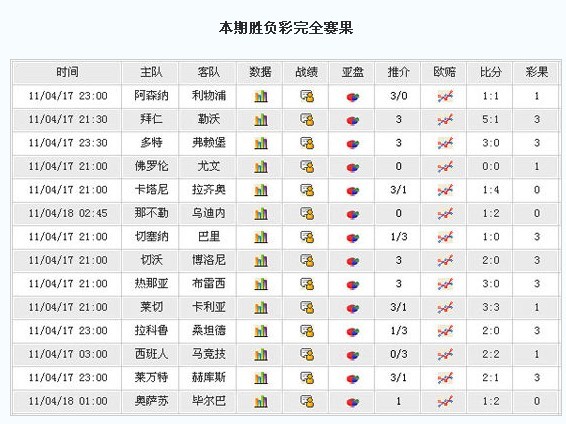This screenshot has width=566, height=424.
Task: Click the 推介 column header
Action: click(x=399, y=72)
